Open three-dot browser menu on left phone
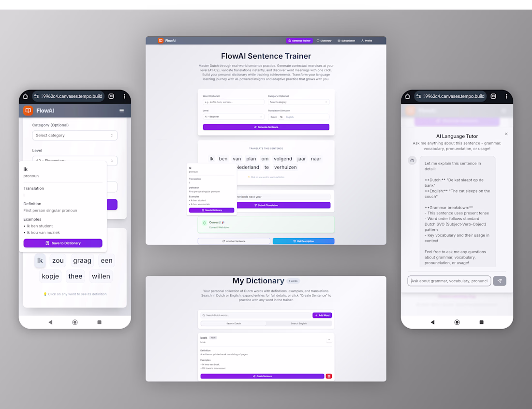Viewport: 532px width, 409px height. click(124, 96)
